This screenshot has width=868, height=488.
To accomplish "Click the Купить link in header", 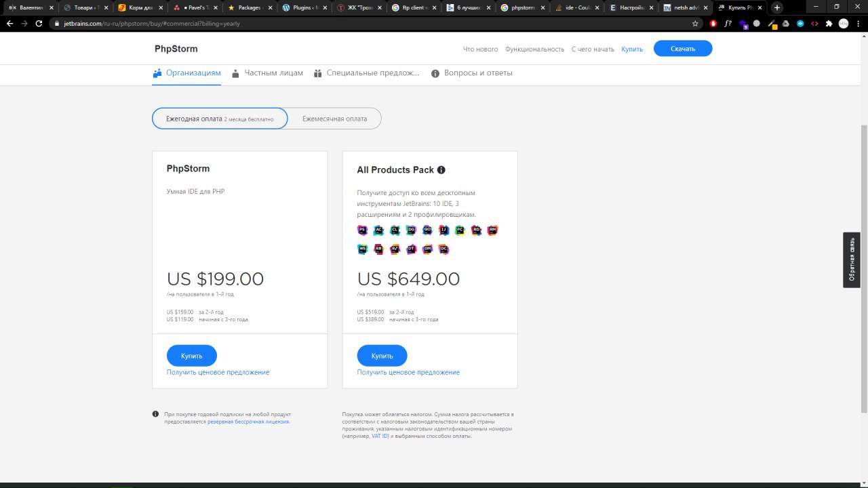I will pyautogui.click(x=632, y=49).
